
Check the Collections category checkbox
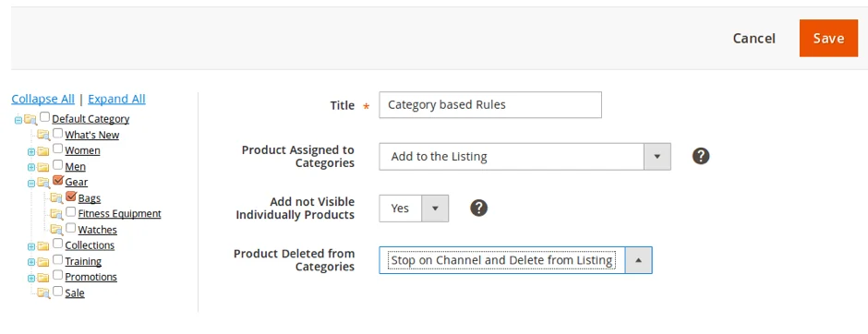click(x=57, y=244)
